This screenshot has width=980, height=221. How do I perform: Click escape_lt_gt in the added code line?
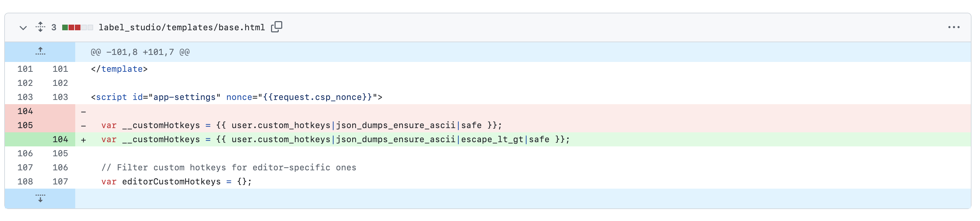tap(492, 139)
